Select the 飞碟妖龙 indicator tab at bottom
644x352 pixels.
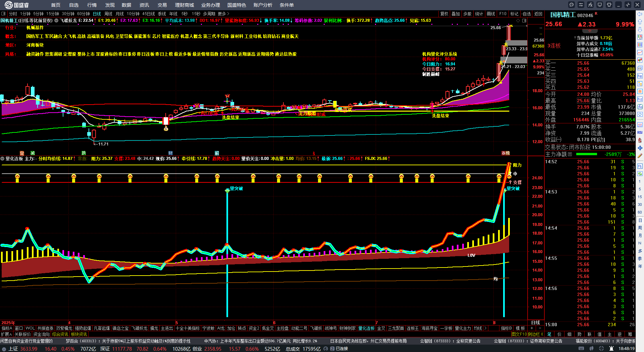click(x=139, y=328)
